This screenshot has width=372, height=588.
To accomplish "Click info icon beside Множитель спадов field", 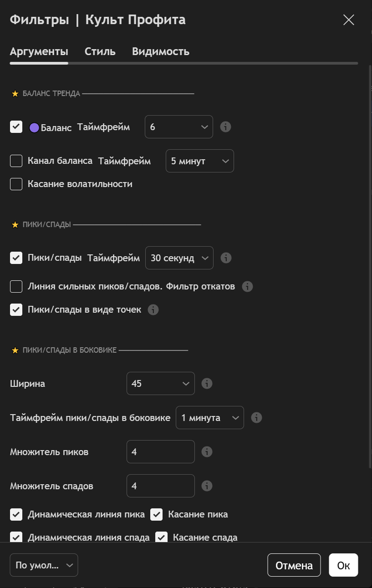I will point(207,486).
